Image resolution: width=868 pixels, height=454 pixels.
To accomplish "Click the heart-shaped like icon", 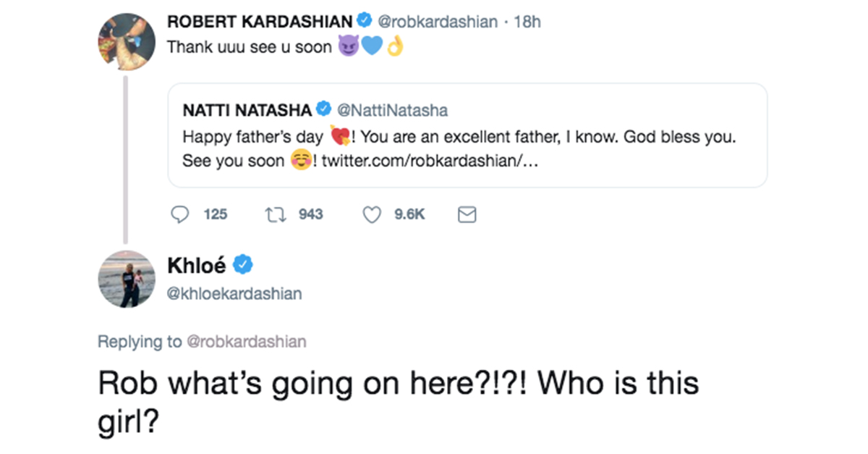I will coord(372,214).
